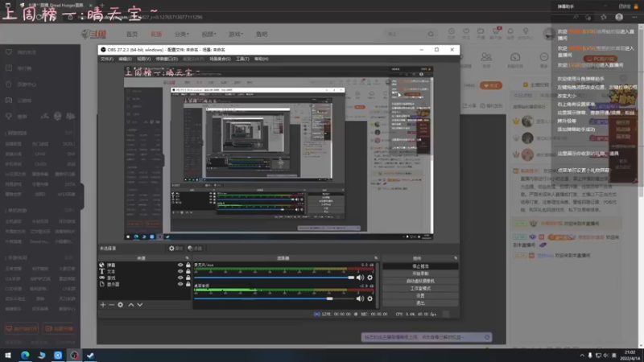The image size is (644, 362).
Task: Open the 文件(F) menu in OBS
Action: [x=107, y=59]
